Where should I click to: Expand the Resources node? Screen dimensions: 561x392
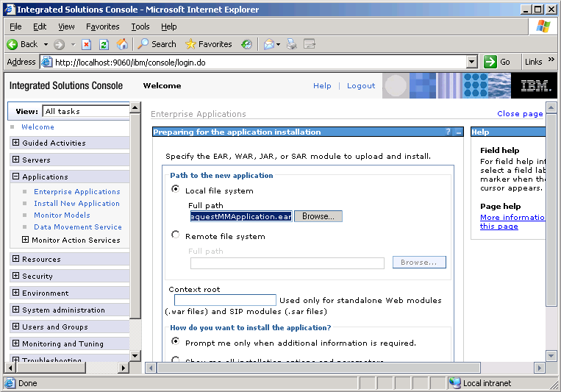(15, 258)
